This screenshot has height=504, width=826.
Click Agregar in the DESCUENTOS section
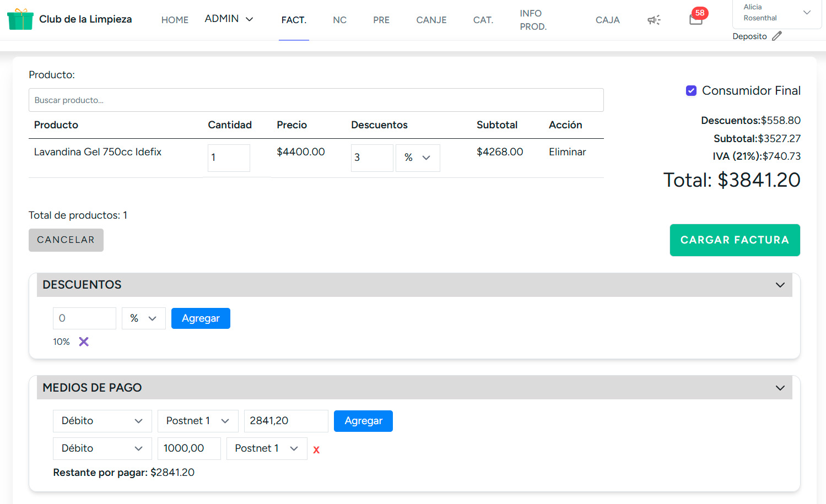point(201,318)
